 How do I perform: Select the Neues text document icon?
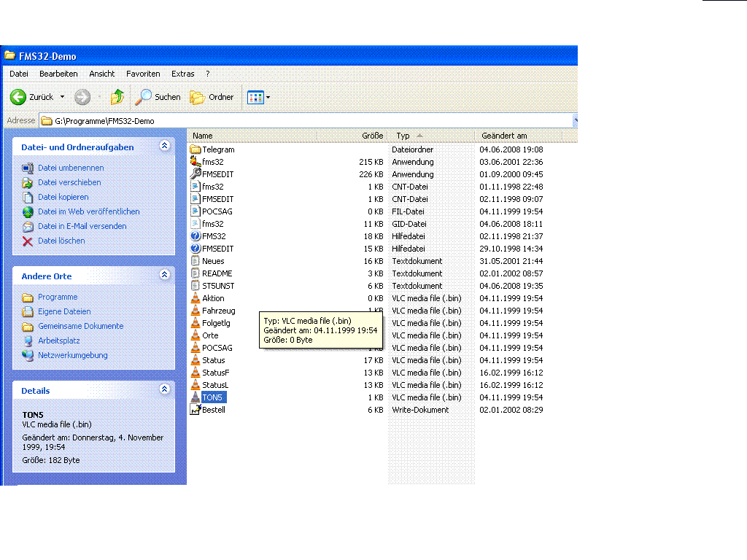pos(196,261)
